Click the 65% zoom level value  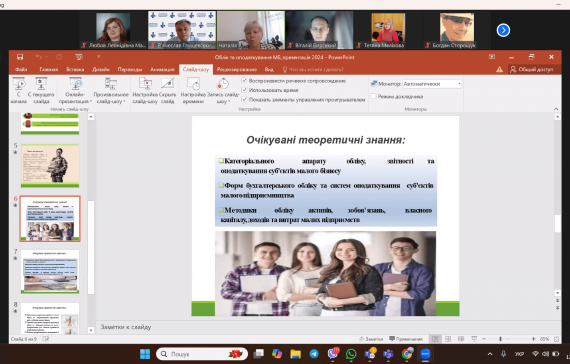[544, 339]
